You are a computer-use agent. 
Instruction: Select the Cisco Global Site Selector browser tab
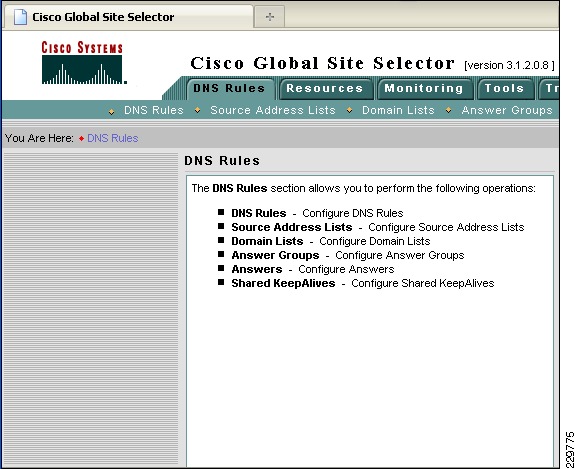[128, 17]
